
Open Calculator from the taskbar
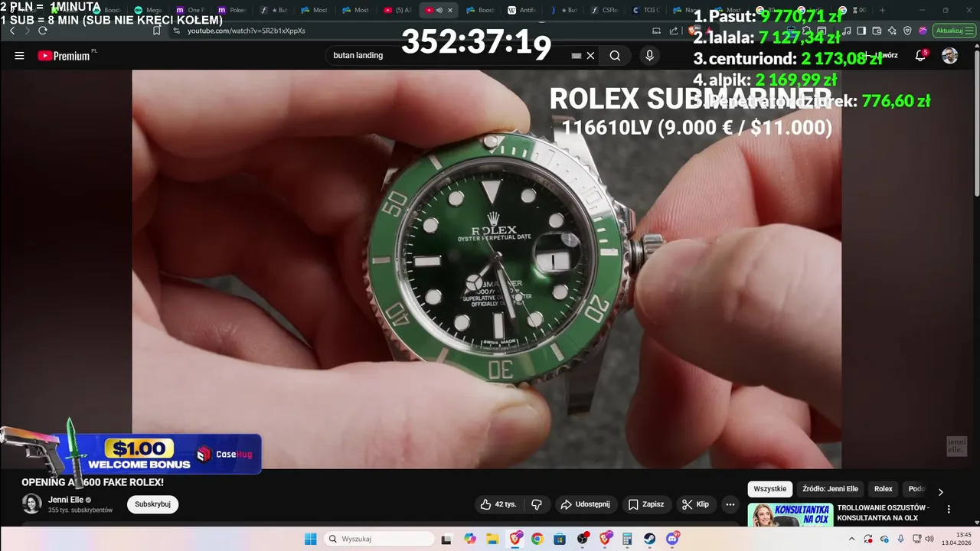pyautogui.click(x=627, y=539)
